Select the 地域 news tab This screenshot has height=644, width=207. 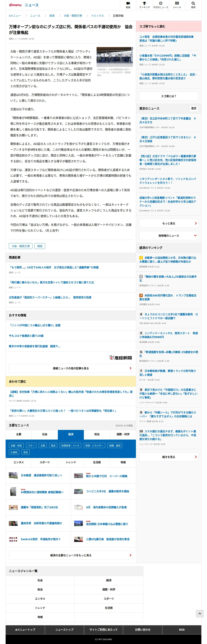[x=123, y=462]
